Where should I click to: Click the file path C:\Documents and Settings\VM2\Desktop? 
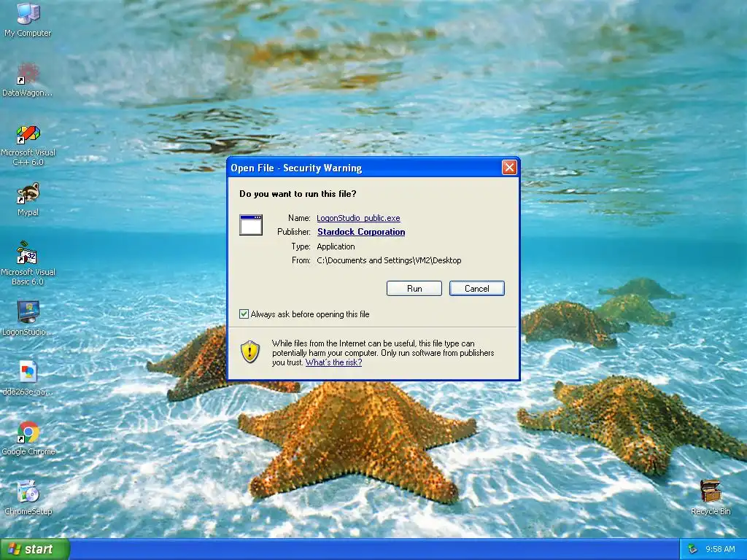click(x=389, y=260)
